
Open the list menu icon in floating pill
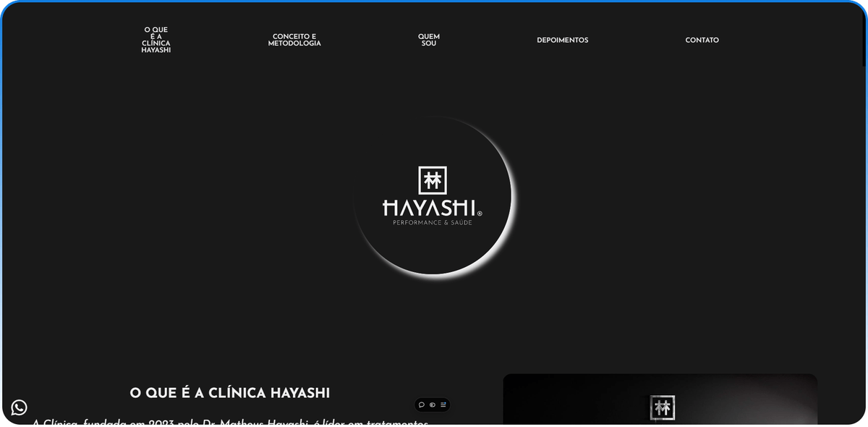tap(443, 405)
